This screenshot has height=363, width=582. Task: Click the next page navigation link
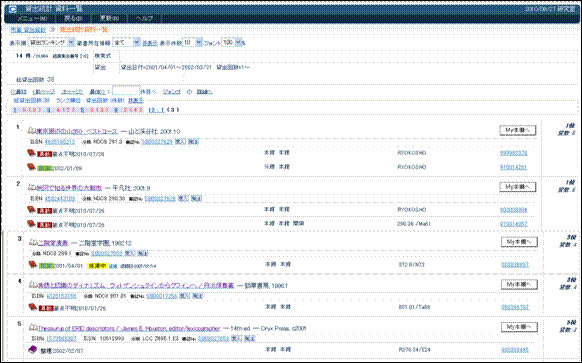pyautogui.click(x=72, y=92)
